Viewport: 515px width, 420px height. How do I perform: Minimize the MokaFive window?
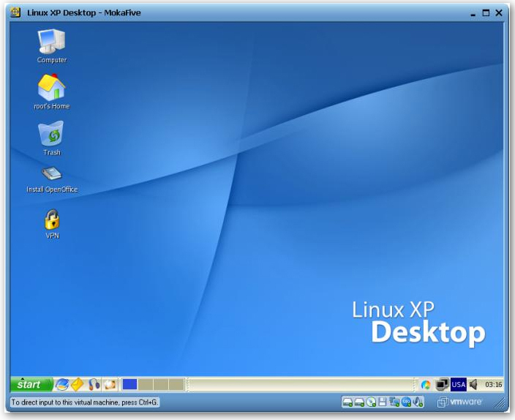473,13
